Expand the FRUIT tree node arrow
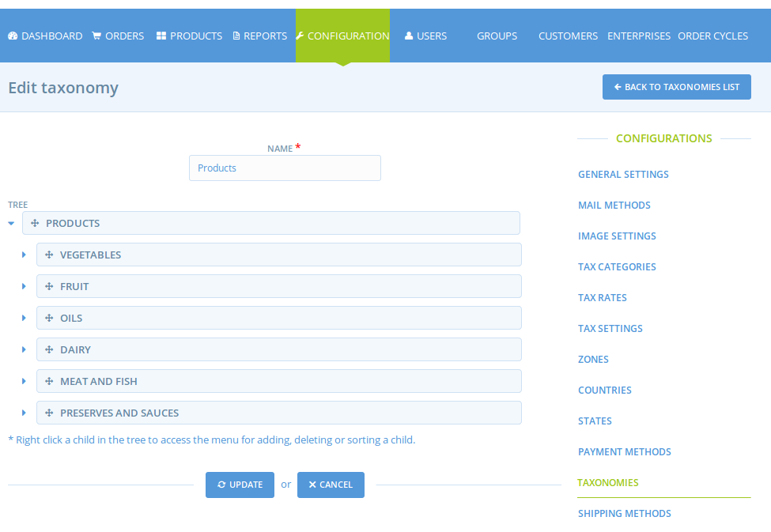771x532 pixels. click(x=24, y=286)
